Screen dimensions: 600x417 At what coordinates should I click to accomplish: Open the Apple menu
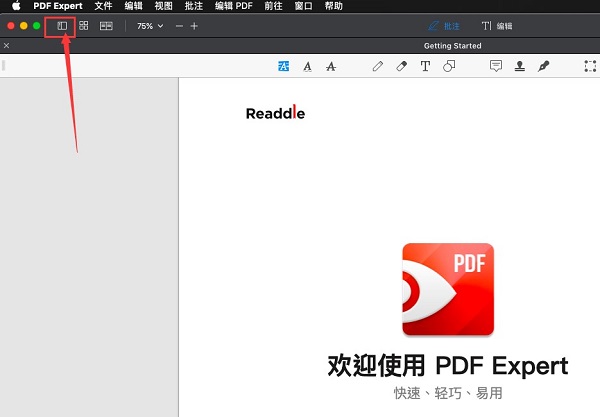tap(16, 6)
